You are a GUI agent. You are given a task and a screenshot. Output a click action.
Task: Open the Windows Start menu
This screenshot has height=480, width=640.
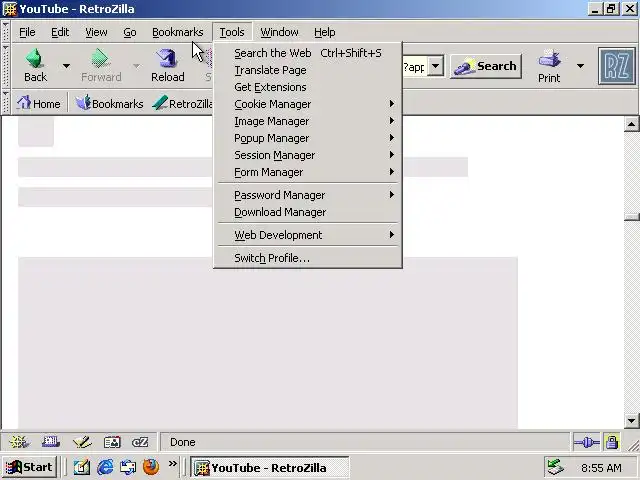tap(29, 467)
